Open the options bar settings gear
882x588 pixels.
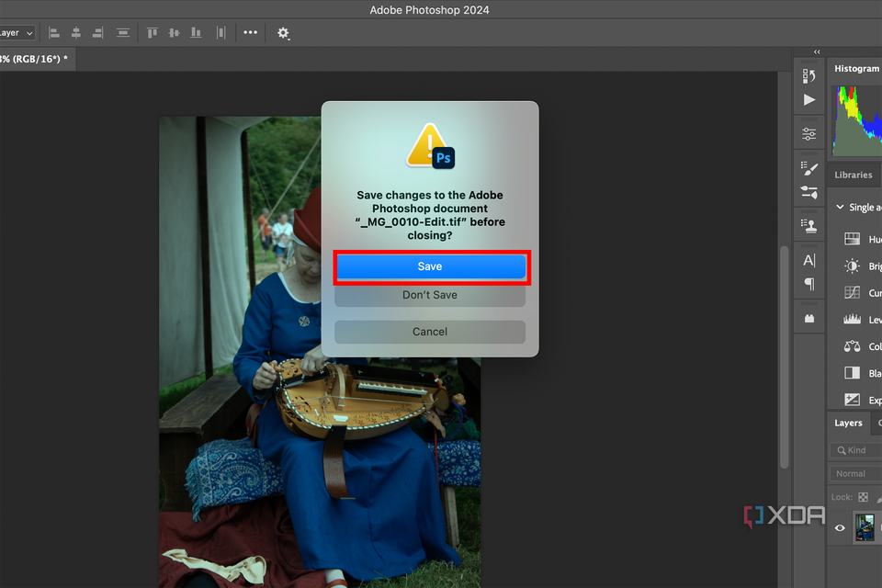283,32
